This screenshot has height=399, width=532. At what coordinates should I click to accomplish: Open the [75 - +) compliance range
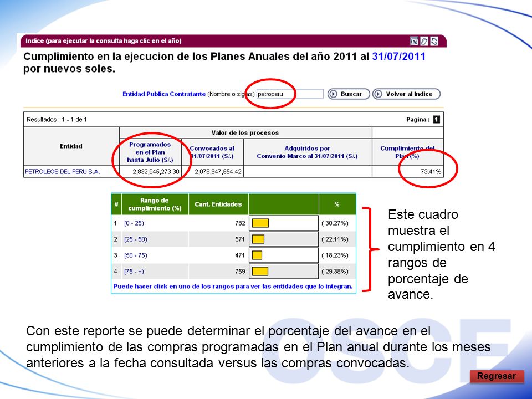click(134, 272)
